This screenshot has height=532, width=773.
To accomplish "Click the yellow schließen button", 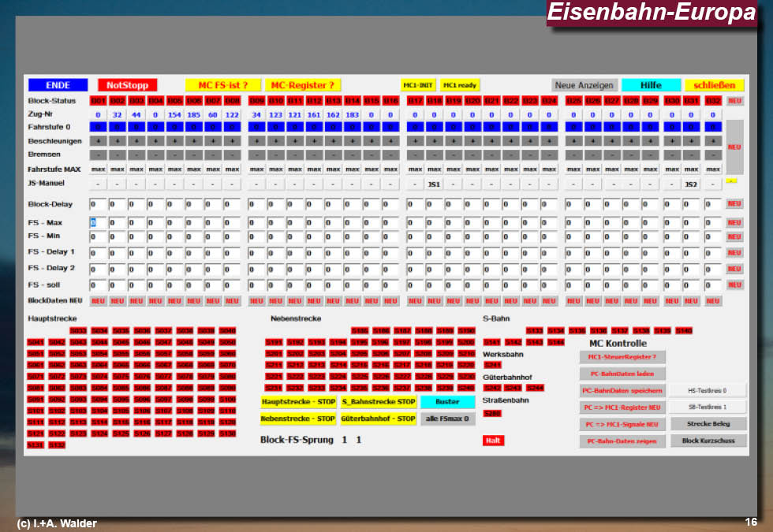I will tap(715, 85).
